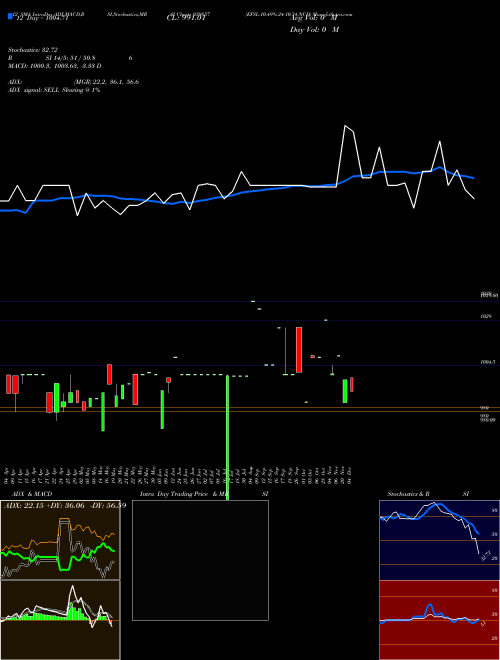Click the tall green candle spike
This screenshot has height=660, width=500.
(x=228, y=438)
